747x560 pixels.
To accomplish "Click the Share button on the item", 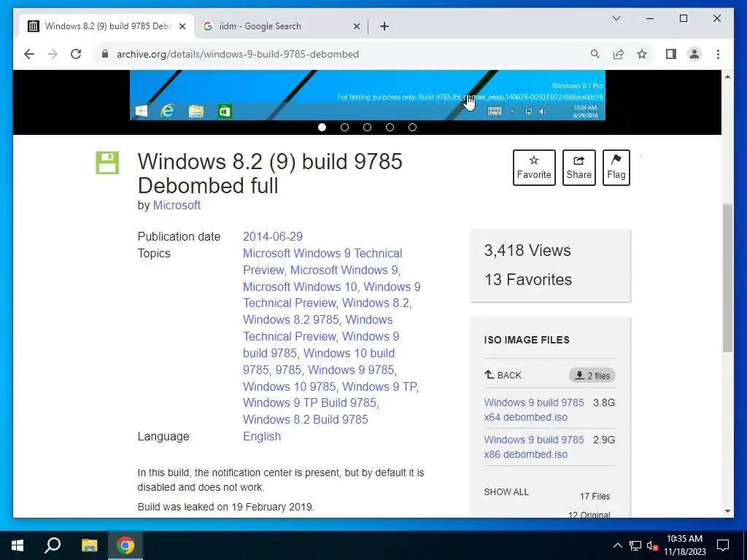I will pos(578,168).
